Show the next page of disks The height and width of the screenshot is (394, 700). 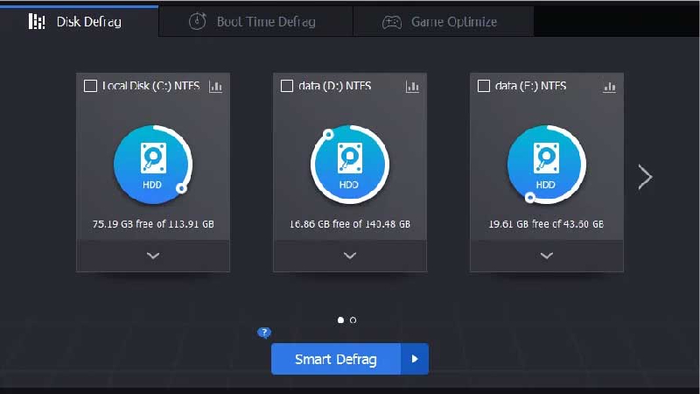tap(645, 177)
